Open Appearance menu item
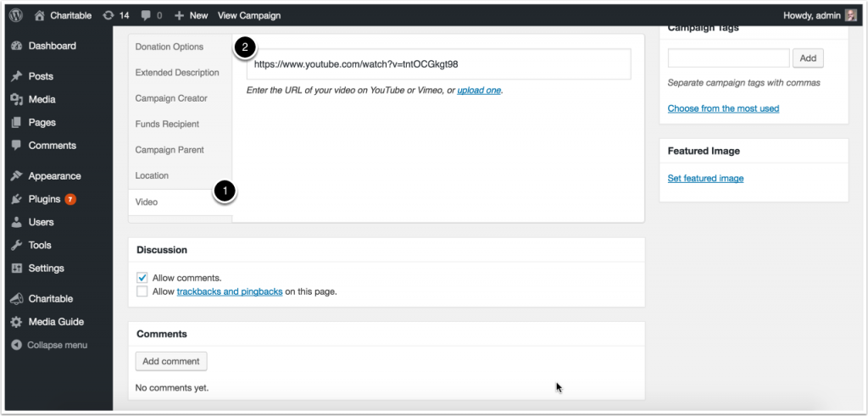 pyautogui.click(x=57, y=176)
